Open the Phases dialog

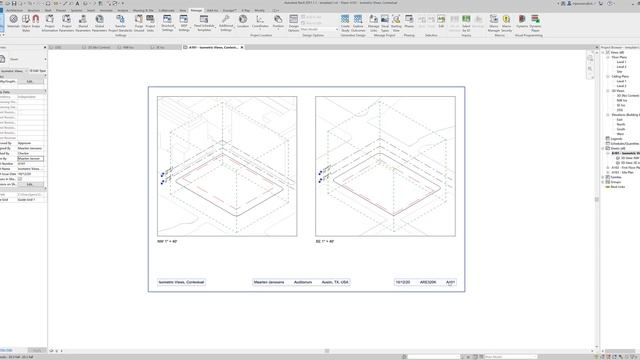coord(409,21)
